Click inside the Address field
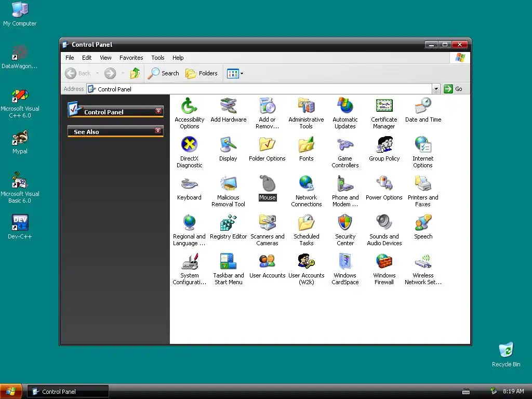The height and width of the screenshot is (399, 532). (260, 89)
